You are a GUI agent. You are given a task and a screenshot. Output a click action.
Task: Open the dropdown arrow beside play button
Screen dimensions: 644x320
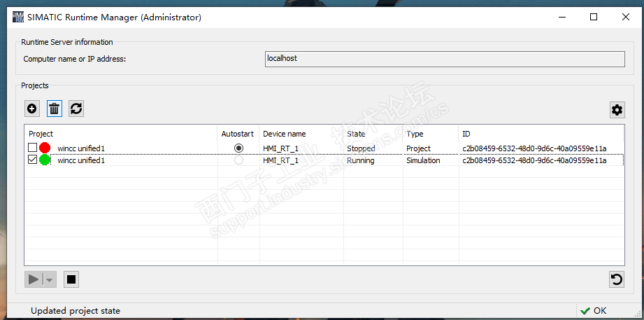[x=50, y=279]
